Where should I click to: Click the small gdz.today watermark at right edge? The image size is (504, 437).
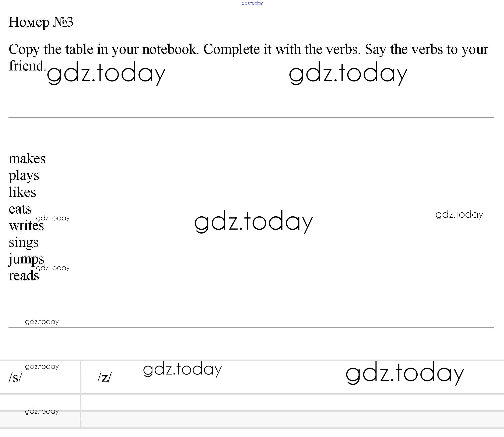coord(459,215)
